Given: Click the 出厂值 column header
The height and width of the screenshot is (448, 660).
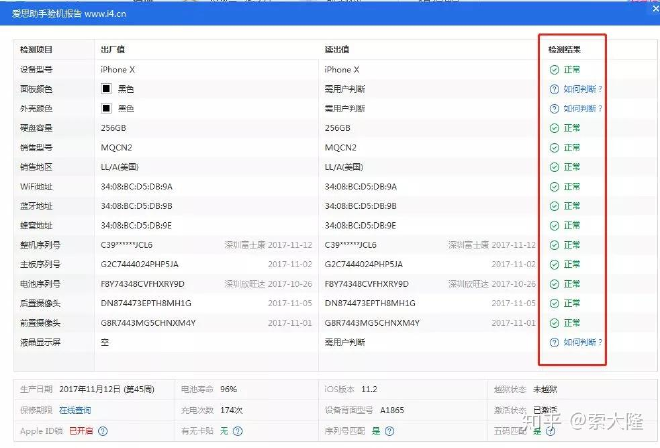Looking at the screenshot, I should pyautogui.click(x=112, y=50).
